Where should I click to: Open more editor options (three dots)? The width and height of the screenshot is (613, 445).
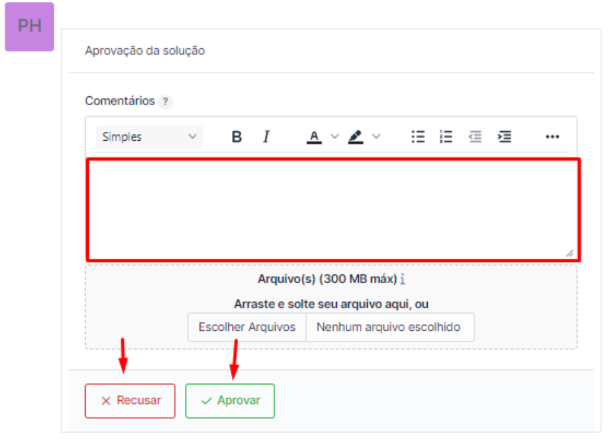(x=552, y=137)
